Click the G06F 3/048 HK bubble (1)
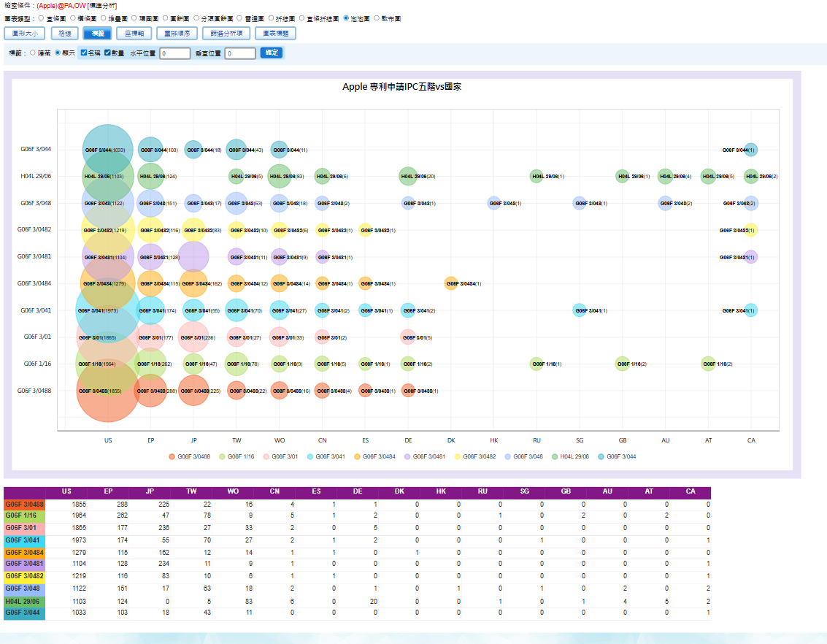 493,203
